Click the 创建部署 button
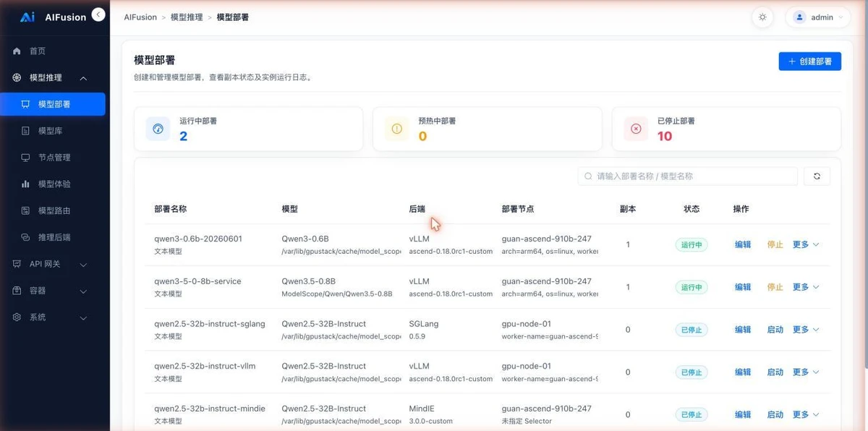 click(810, 61)
